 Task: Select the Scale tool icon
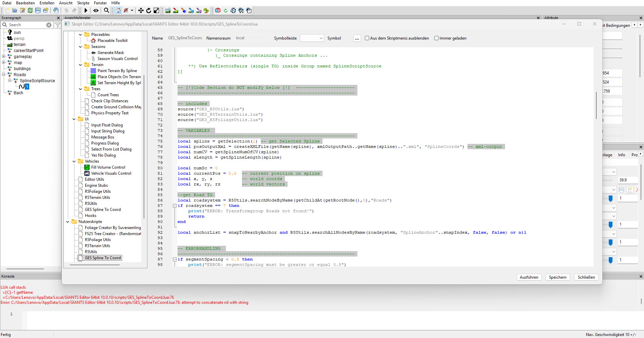pyautogui.click(x=156, y=10)
